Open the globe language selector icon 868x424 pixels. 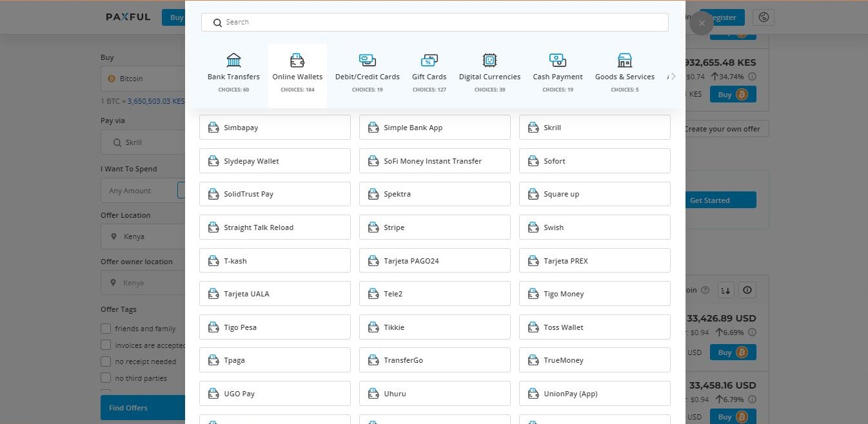[x=764, y=17]
